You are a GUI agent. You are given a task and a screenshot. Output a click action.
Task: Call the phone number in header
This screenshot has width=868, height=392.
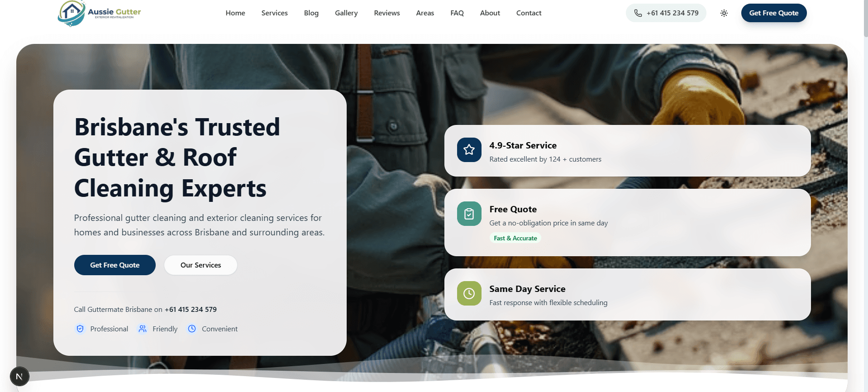pyautogui.click(x=666, y=13)
